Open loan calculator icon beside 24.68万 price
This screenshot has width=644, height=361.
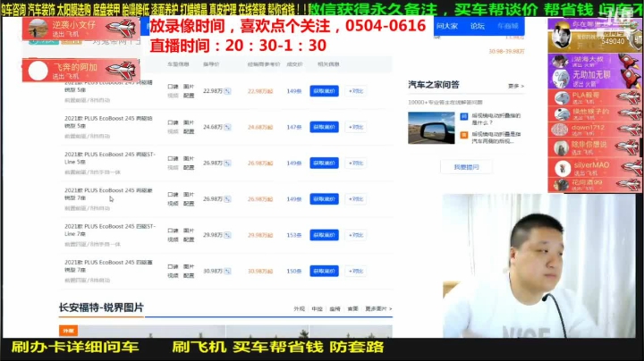pos(227,127)
